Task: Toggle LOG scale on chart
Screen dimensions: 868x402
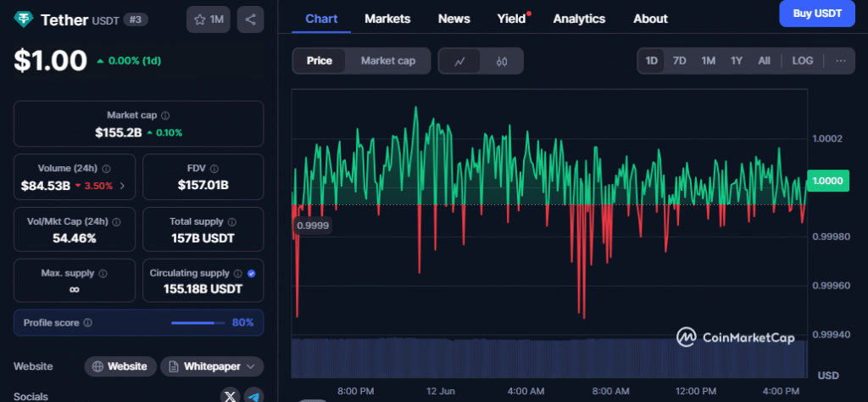Action: pos(803,61)
